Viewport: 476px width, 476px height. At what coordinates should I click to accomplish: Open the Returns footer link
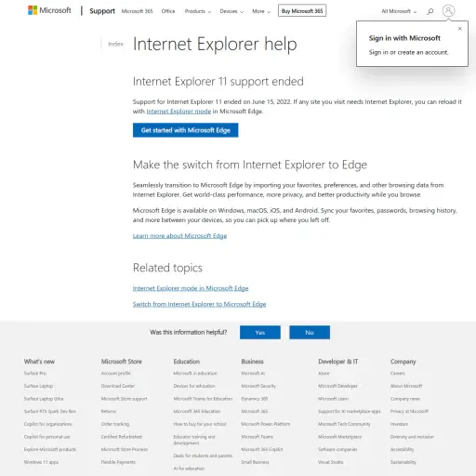tap(109, 411)
